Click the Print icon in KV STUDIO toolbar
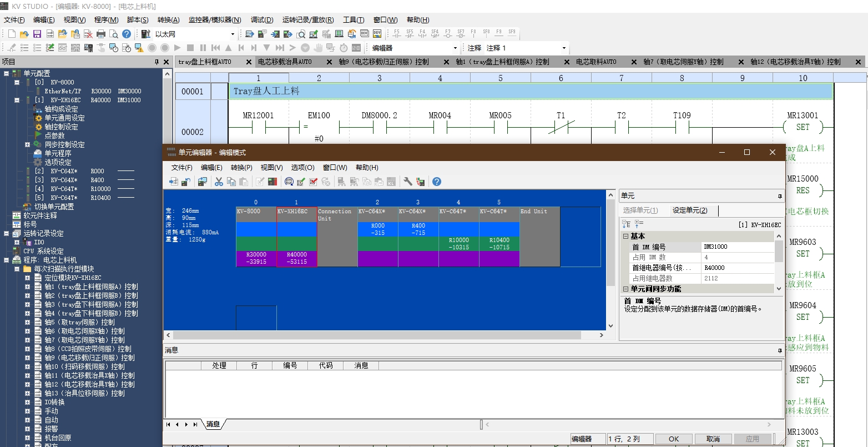Viewport: 868px width, 447px height. (x=101, y=34)
